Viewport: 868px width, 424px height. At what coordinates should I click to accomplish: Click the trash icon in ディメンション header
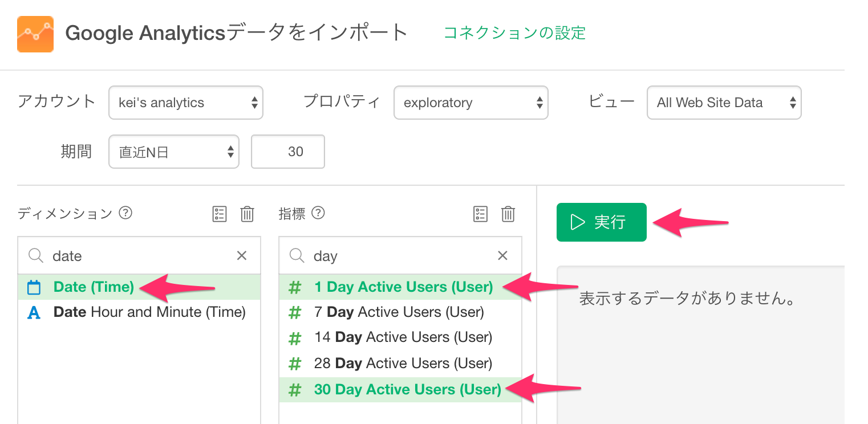pyautogui.click(x=247, y=214)
